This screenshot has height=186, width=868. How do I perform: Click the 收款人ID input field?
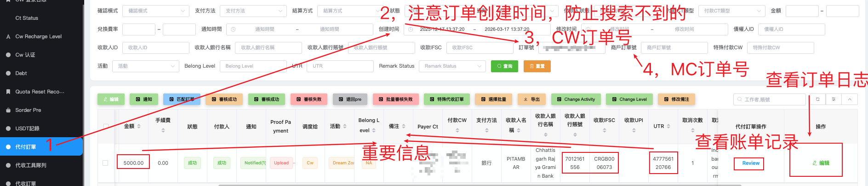tap(156, 48)
